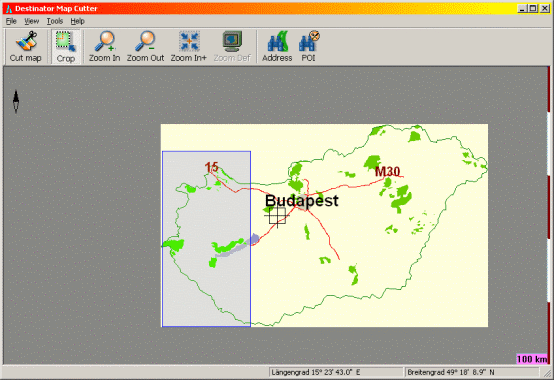The width and height of the screenshot is (554, 380).
Task: Click the Cut map toolbar icon
Action: click(x=25, y=47)
